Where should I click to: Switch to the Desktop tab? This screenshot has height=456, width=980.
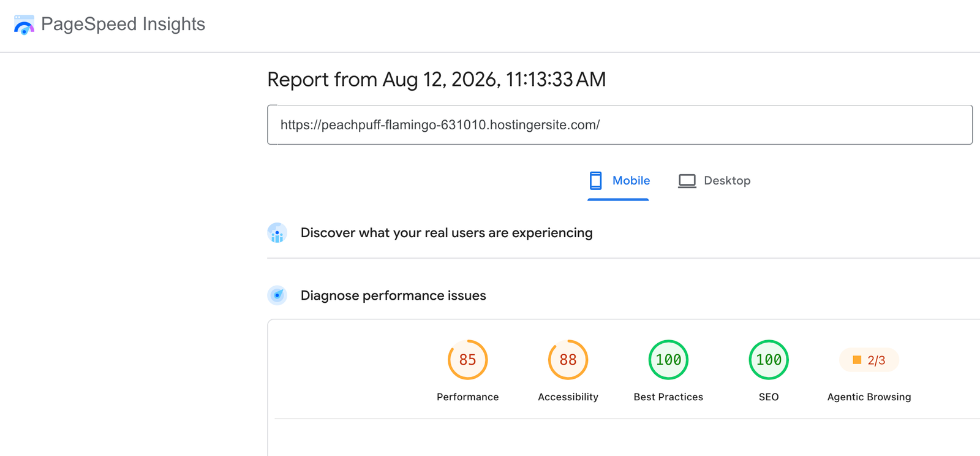(714, 181)
